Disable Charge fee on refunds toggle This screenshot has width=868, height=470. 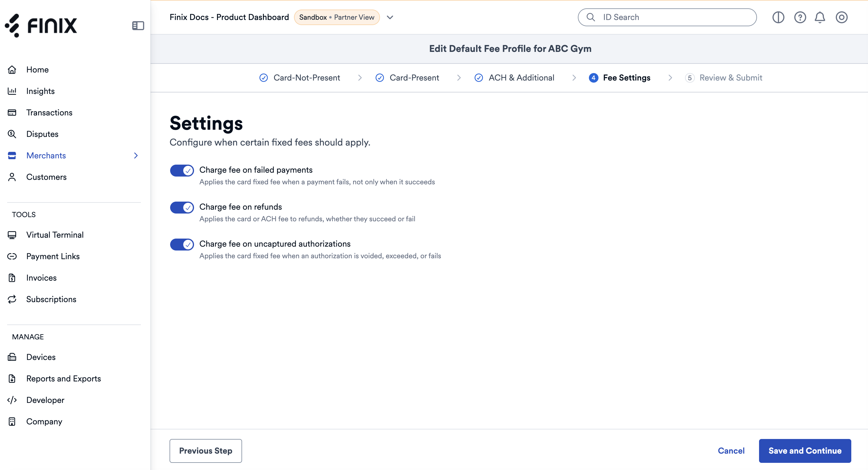pyautogui.click(x=182, y=207)
